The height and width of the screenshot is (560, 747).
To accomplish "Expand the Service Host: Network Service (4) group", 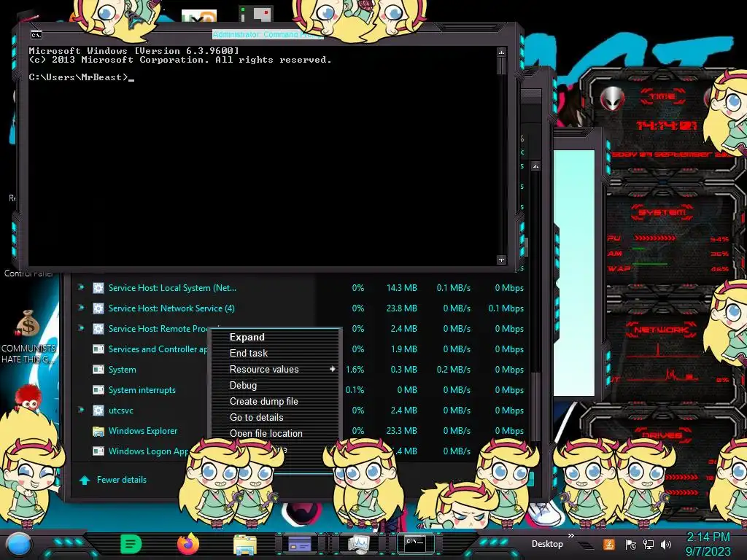I will 81,308.
